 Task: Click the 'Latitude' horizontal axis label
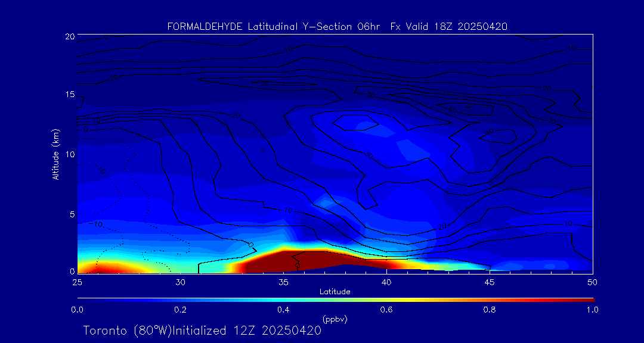pos(335,292)
